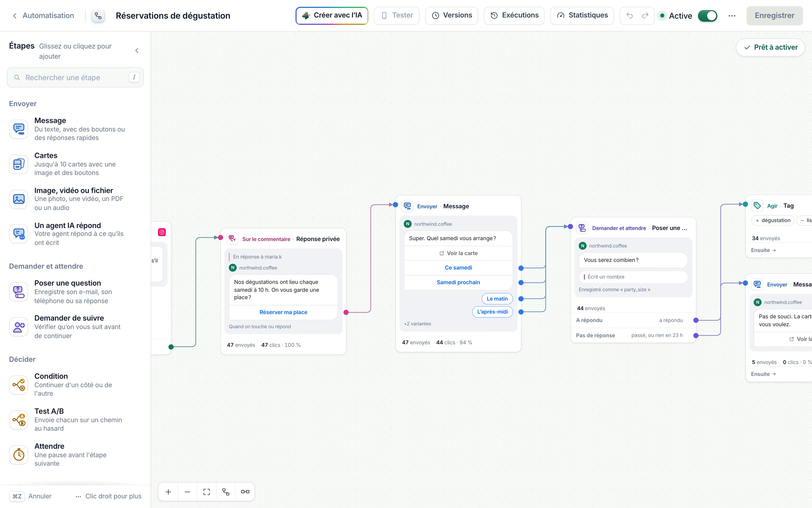812x508 pixels.
Task: Click Ensuite under the Tag node
Action: click(x=763, y=250)
